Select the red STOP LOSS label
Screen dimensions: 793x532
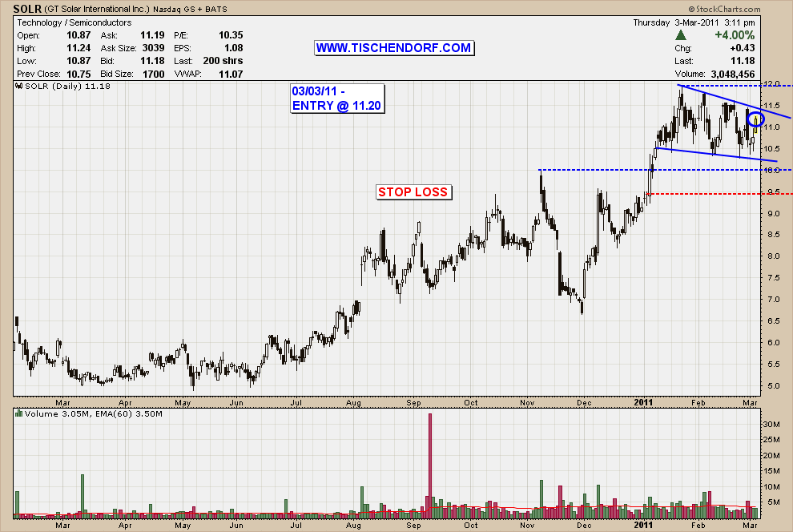coord(413,191)
